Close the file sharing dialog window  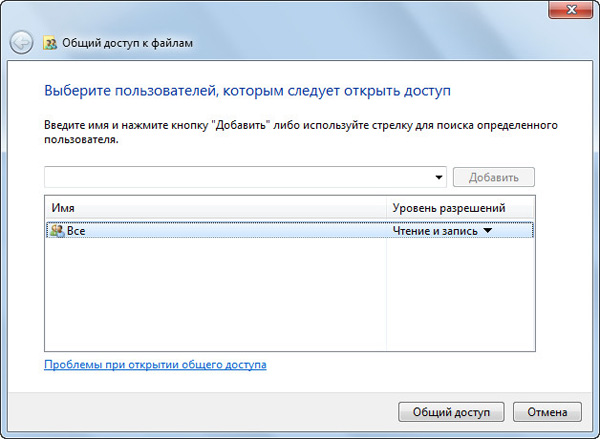[x=573, y=9]
